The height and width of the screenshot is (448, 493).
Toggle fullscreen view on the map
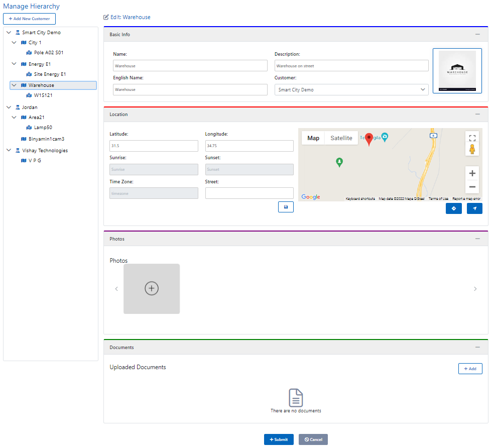(x=472, y=138)
